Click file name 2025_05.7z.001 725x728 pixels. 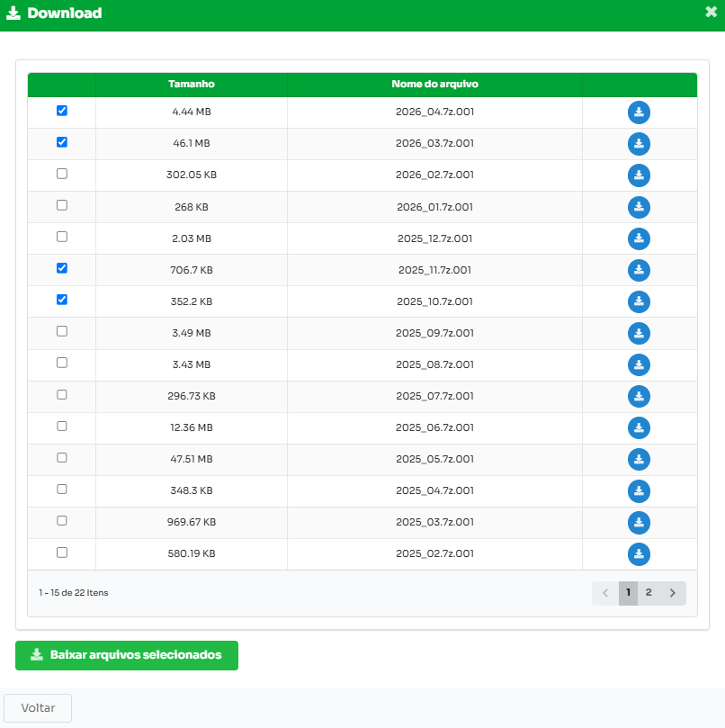point(434,459)
